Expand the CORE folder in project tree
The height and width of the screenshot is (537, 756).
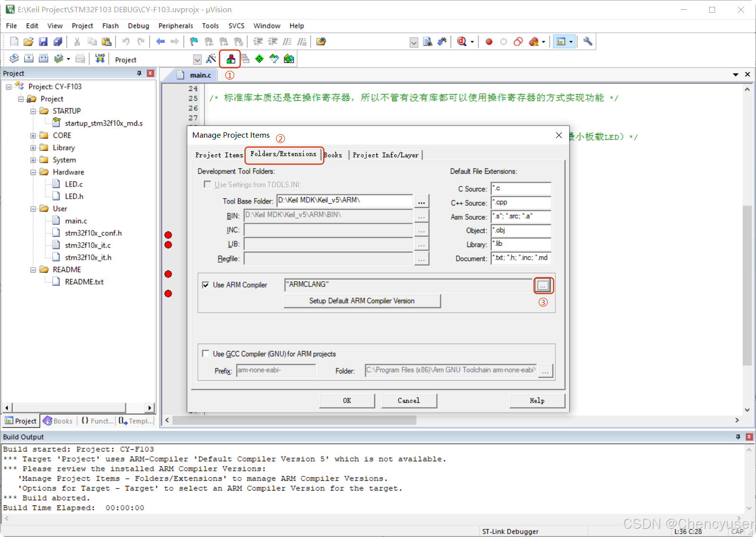(33, 135)
